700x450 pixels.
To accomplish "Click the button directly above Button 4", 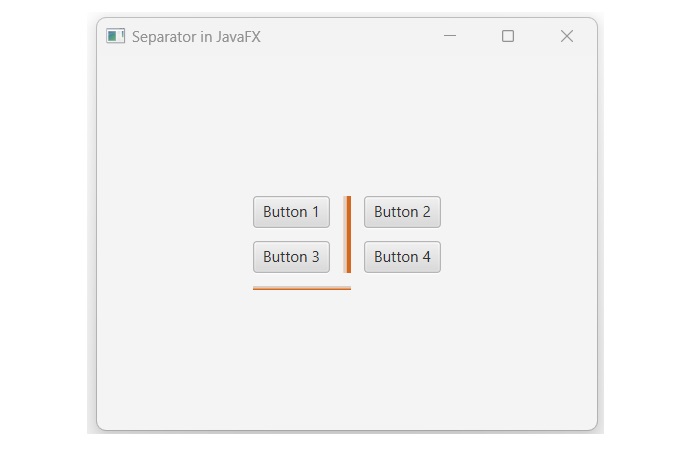I will [x=402, y=212].
